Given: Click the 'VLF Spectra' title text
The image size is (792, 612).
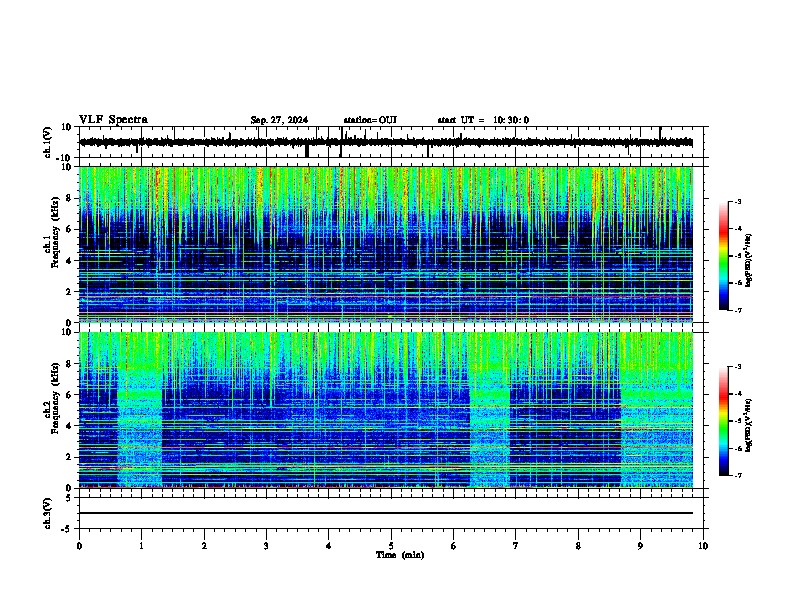Looking at the screenshot, I should pos(113,120).
